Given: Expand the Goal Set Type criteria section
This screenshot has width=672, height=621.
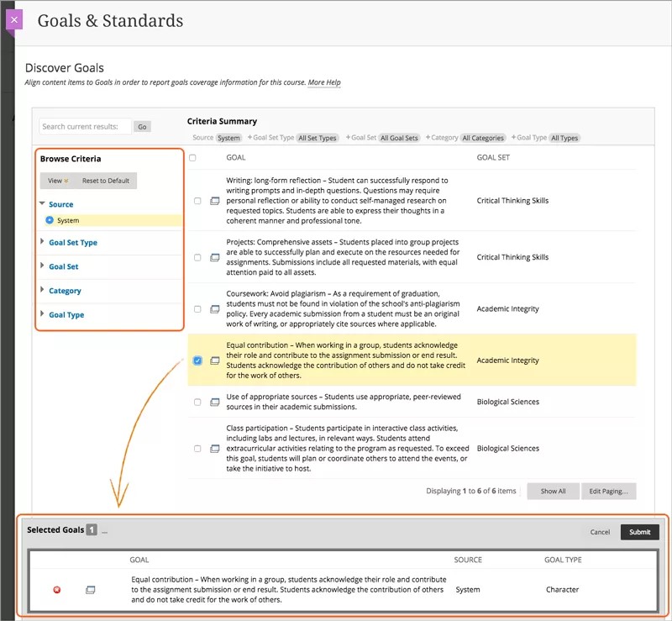Looking at the screenshot, I should (x=71, y=242).
